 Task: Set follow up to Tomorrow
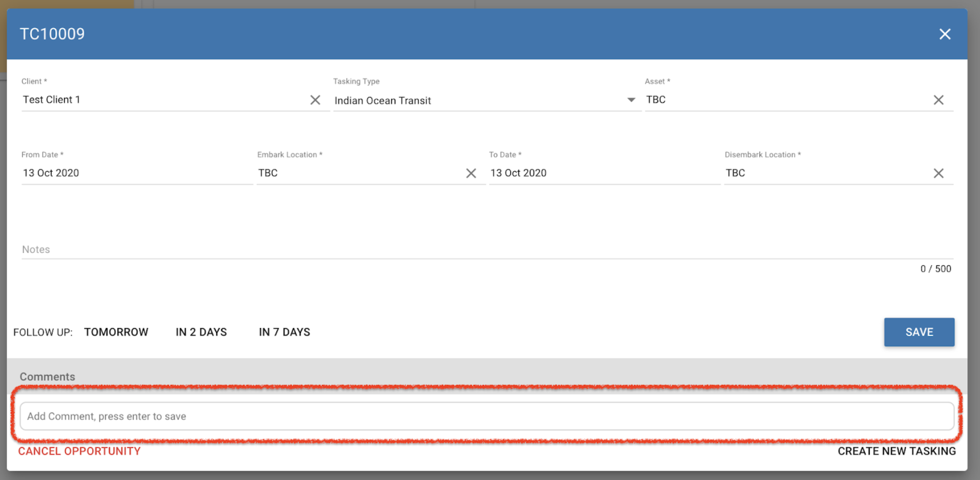click(116, 332)
